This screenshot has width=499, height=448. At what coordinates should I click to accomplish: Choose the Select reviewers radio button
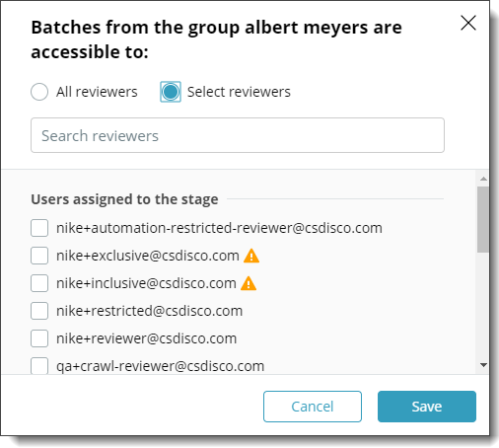point(171,92)
